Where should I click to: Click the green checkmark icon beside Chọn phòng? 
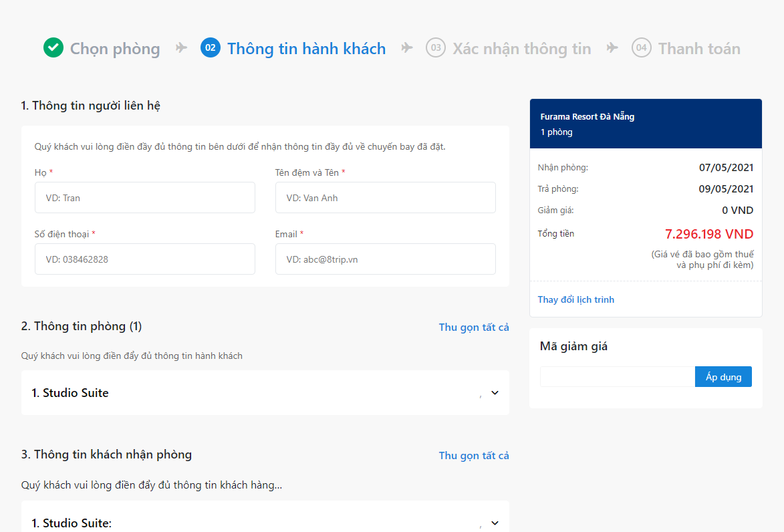(x=53, y=48)
